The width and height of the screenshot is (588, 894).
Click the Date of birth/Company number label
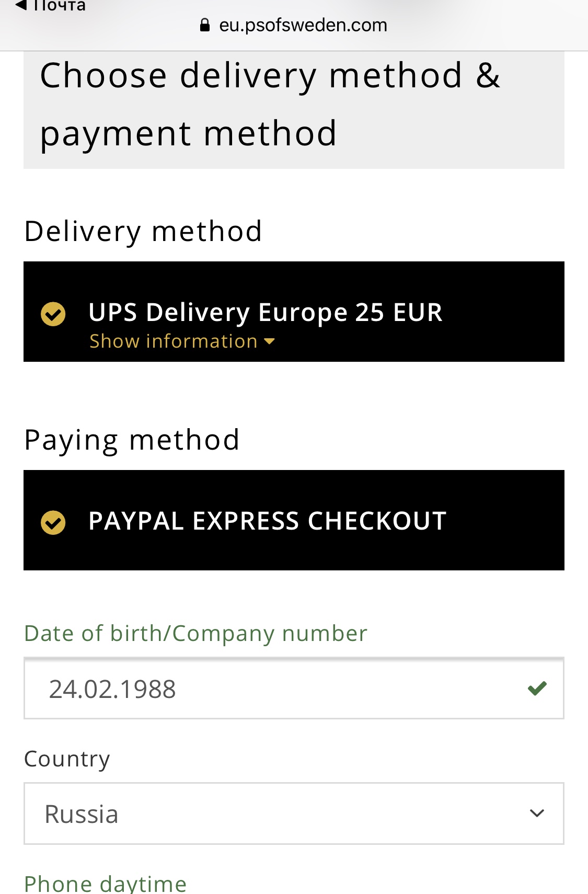[x=195, y=633]
